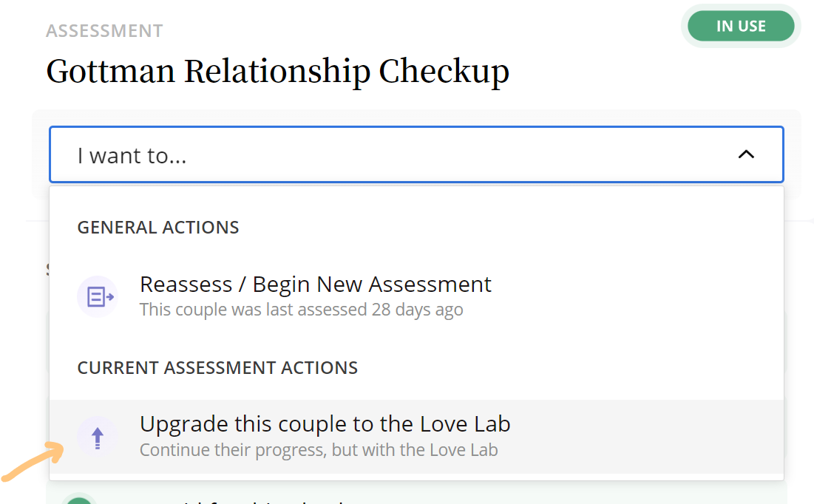Image resolution: width=814 pixels, height=504 pixels.
Task: Click the blank area right of "Reassess" option
Action: [x=628, y=296]
